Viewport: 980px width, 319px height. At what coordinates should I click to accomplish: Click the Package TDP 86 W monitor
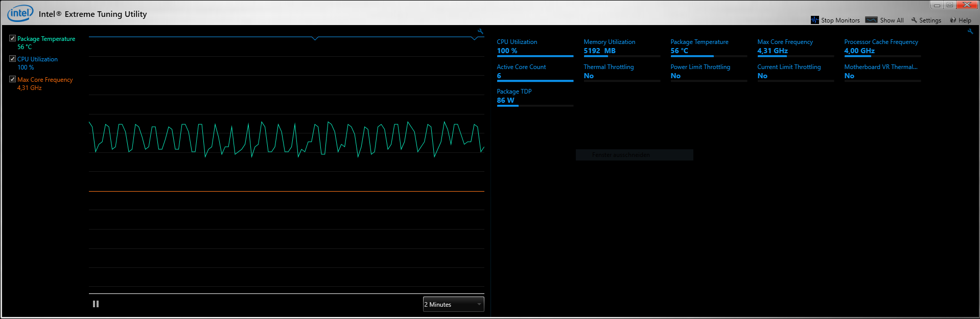tap(535, 97)
